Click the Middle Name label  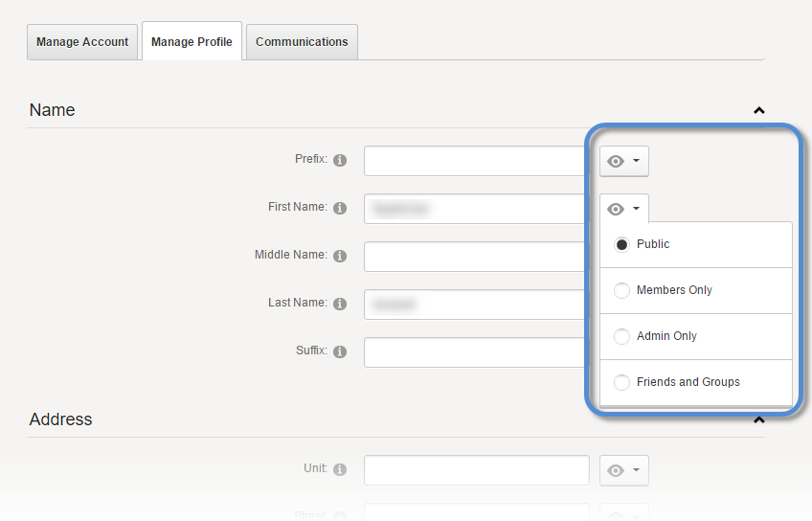coord(291,255)
